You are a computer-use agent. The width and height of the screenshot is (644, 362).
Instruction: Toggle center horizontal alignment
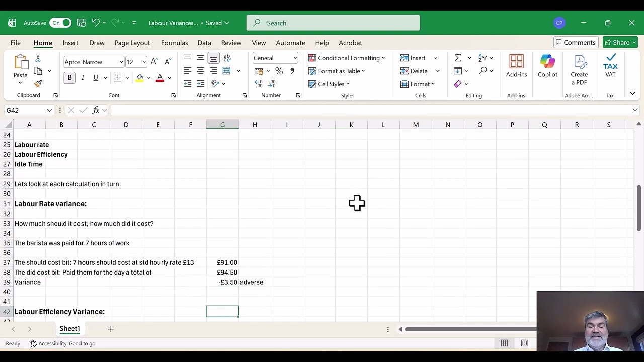(200, 71)
